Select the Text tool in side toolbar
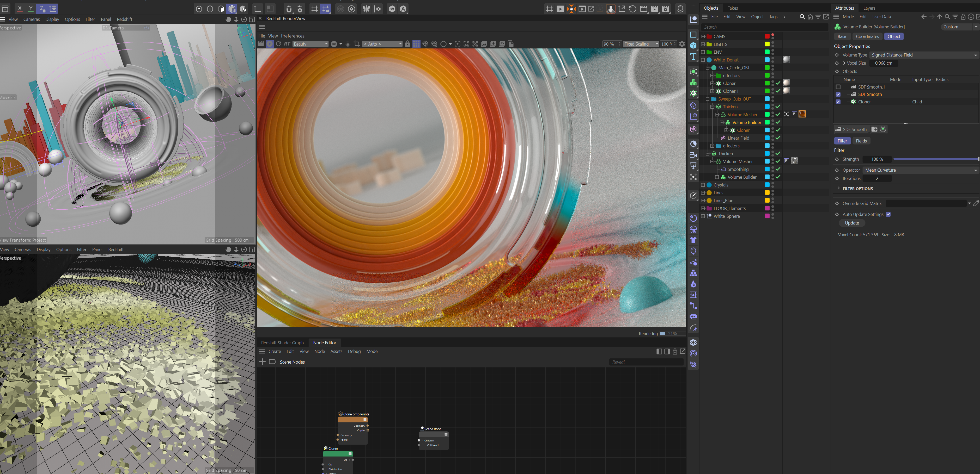This screenshot has height=474, width=980. [x=693, y=57]
